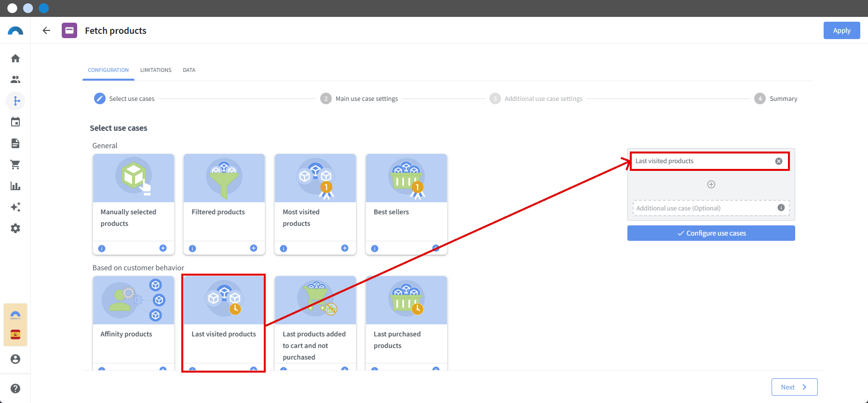Select the Most visited products card image
Image resolution: width=868 pixels, height=403 pixels.
click(x=315, y=178)
